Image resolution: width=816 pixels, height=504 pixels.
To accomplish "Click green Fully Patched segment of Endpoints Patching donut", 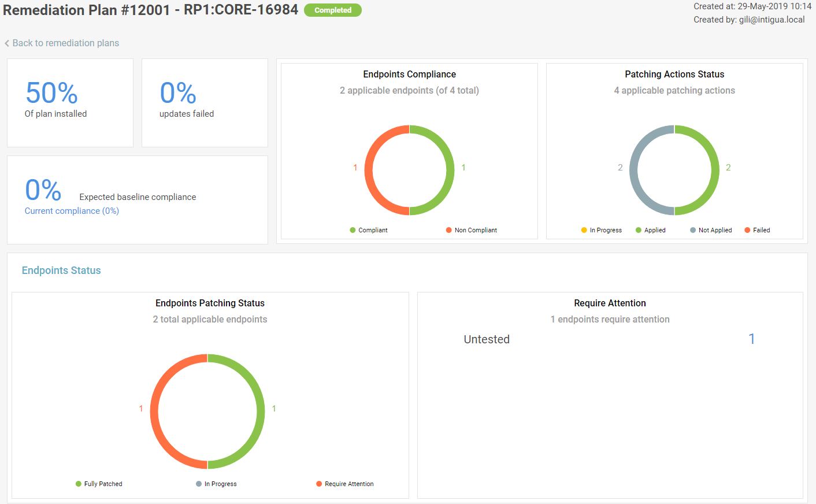I will point(261,412).
